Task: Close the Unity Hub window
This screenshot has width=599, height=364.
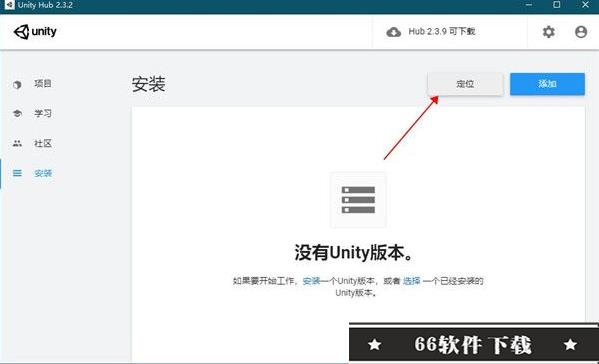Action: tap(585, 5)
